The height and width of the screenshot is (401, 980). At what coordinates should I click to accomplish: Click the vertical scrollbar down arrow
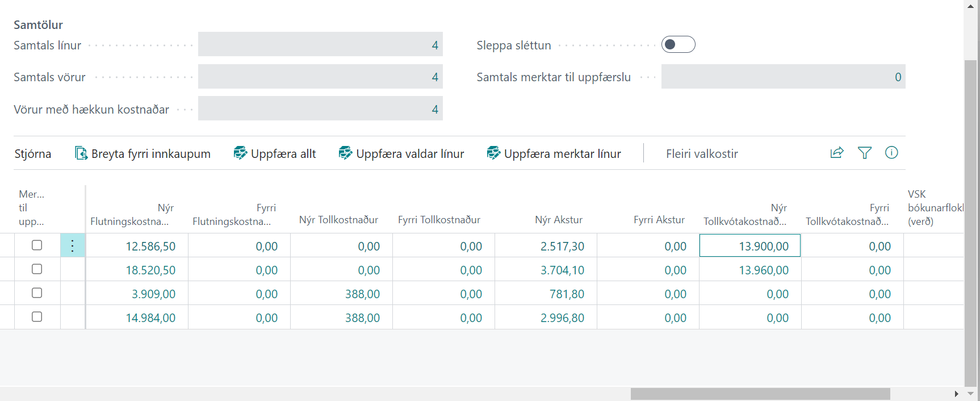(x=971, y=394)
